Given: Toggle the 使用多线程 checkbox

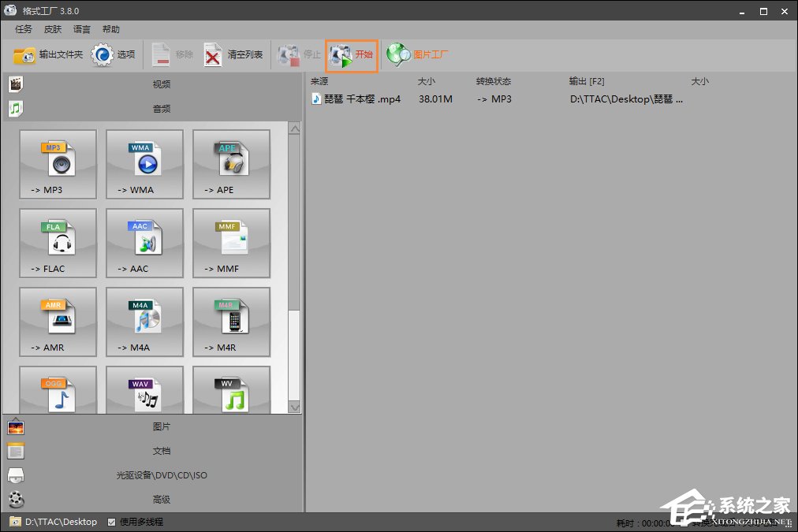Looking at the screenshot, I should point(111,522).
